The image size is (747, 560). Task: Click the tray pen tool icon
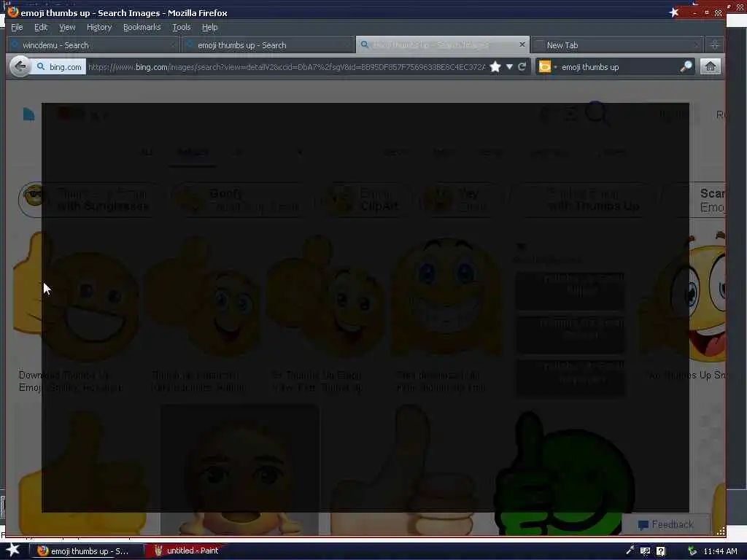(630, 551)
